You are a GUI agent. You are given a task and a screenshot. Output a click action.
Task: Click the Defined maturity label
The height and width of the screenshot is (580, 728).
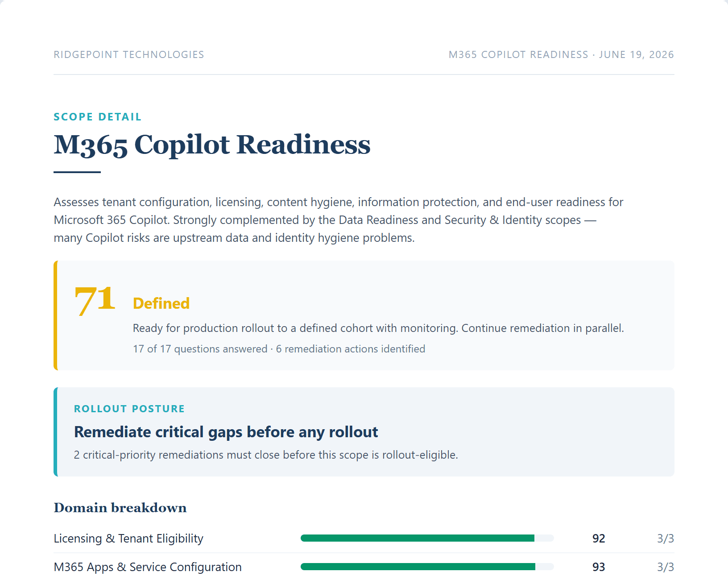(161, 303)
